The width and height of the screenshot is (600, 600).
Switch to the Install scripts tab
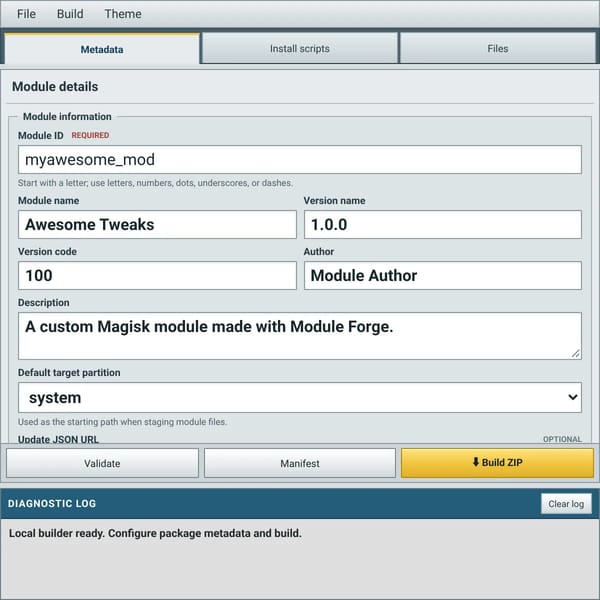point(300,49)
